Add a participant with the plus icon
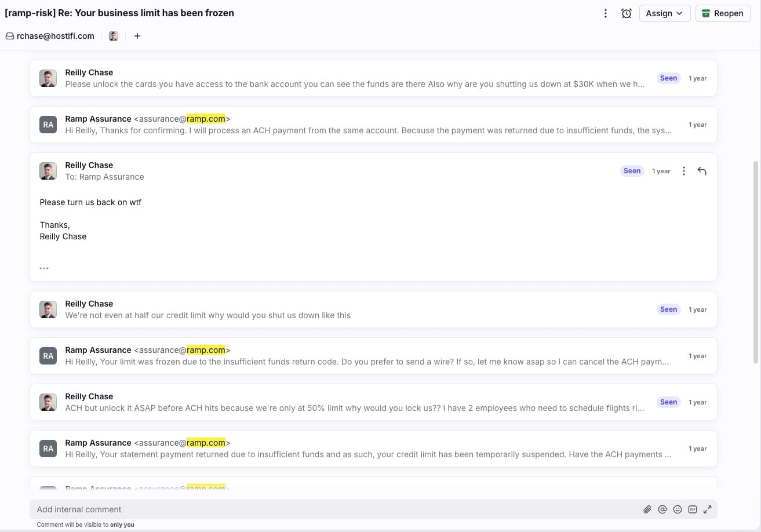The height and width of the screenshot is (532, 761). click(137, 36)
